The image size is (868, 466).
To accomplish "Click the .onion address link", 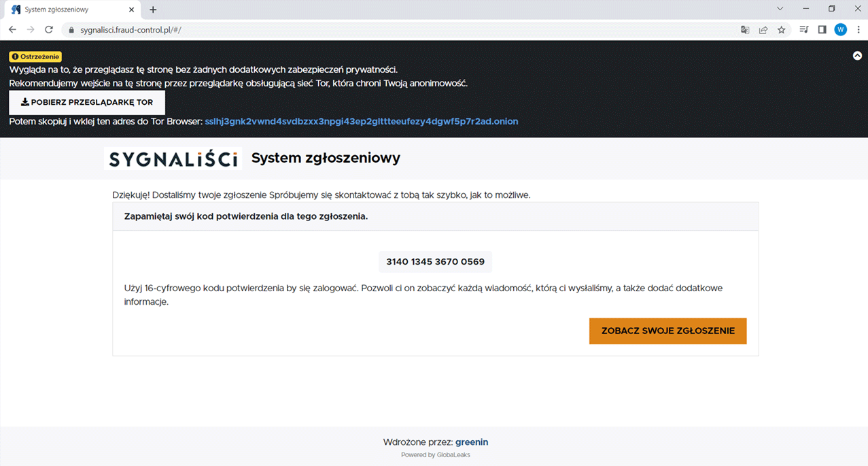I will click(x=362, y=121).
